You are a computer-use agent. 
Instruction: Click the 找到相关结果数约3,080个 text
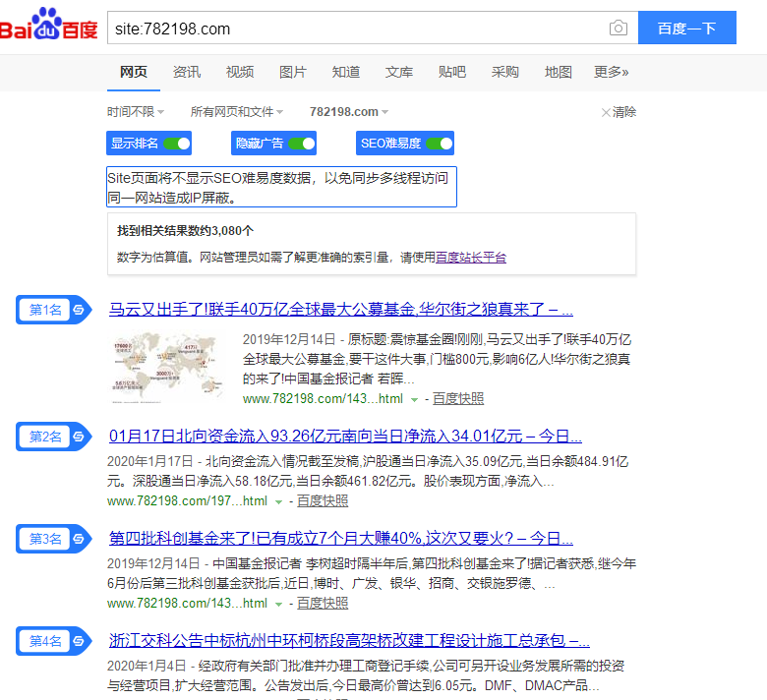(185, 230)
